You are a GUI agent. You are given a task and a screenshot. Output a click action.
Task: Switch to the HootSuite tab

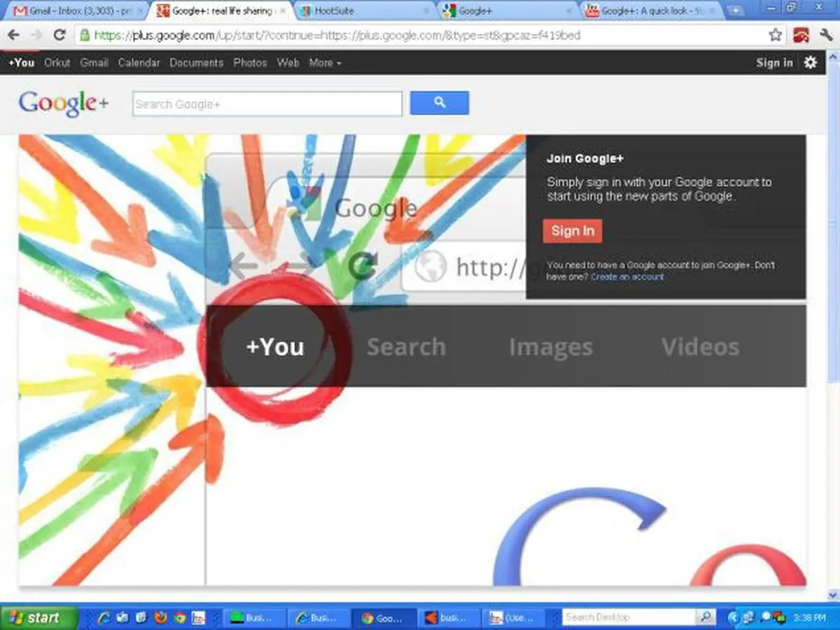[363, 11]
